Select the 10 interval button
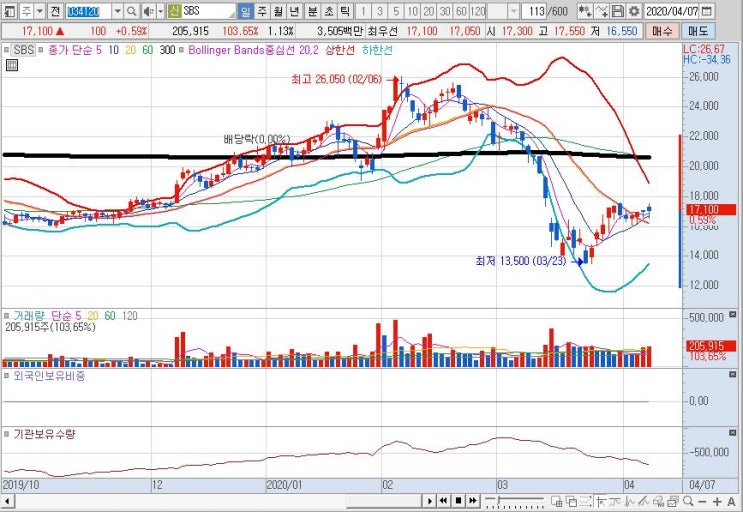Screen dimensions: 743x512 [x=412, y=10]
